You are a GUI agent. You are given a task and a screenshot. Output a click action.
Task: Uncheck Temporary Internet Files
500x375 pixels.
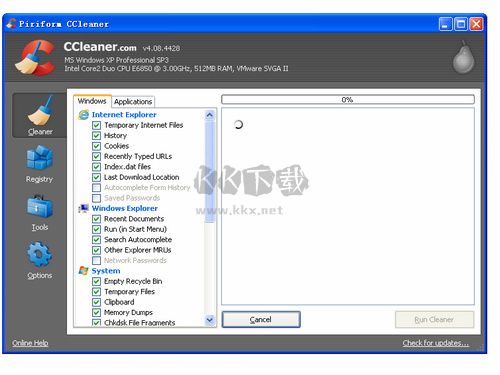pyautogui.click(x=96, y=125)
